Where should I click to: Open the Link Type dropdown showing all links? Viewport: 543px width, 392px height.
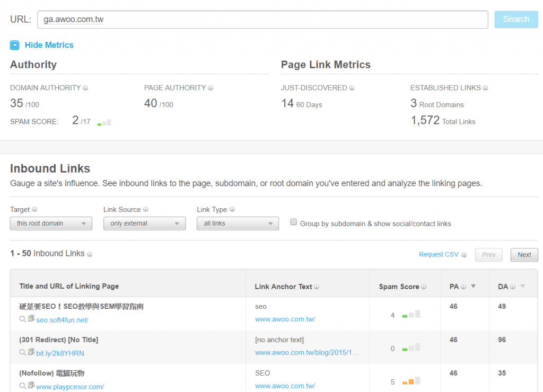238,224
